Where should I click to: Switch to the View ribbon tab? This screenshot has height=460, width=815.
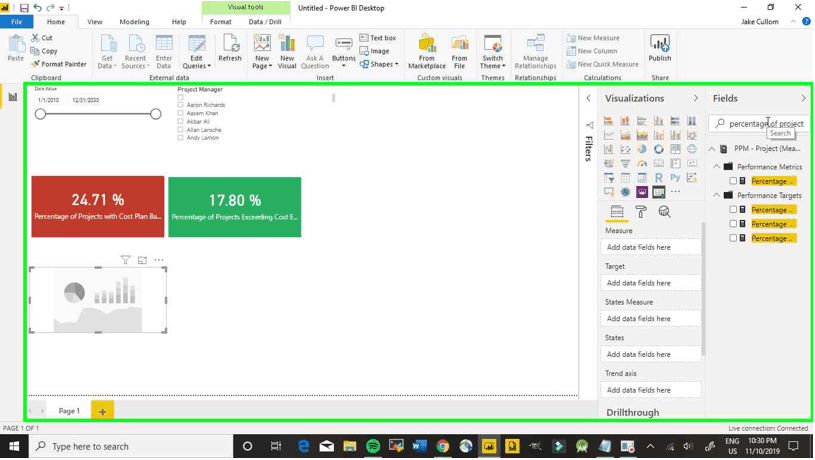click(95, 22)
